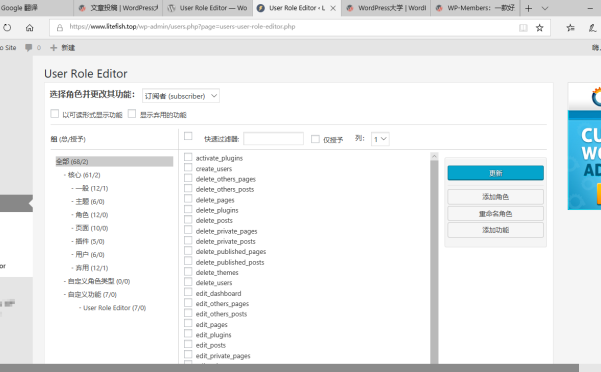Select the 页面 (10/0) group
Screen dimensions: 601x372
pos(92,228)
